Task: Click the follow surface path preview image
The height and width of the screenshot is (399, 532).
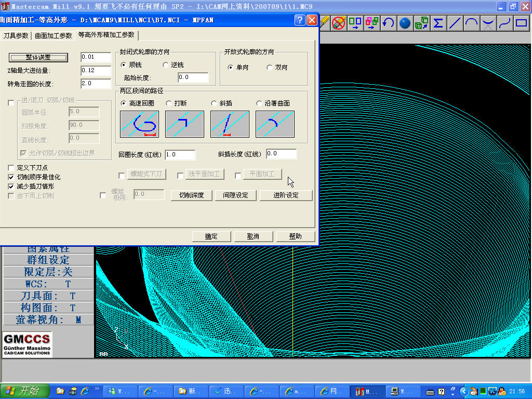Action: tap(275, 124)
